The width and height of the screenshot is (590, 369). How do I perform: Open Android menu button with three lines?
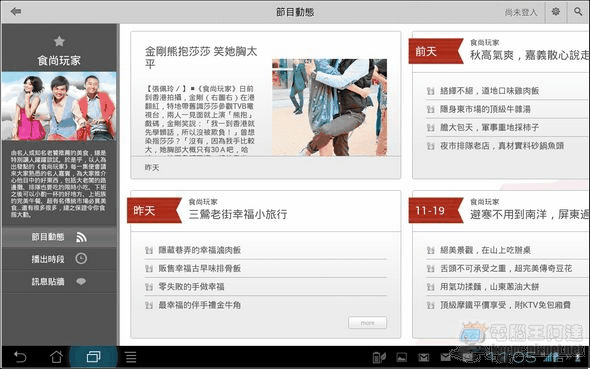pyautogui.click(x=131, y=357)
